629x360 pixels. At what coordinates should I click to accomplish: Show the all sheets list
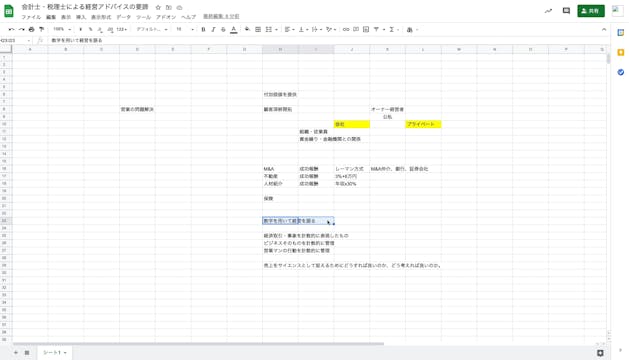(x=27, y=353)
